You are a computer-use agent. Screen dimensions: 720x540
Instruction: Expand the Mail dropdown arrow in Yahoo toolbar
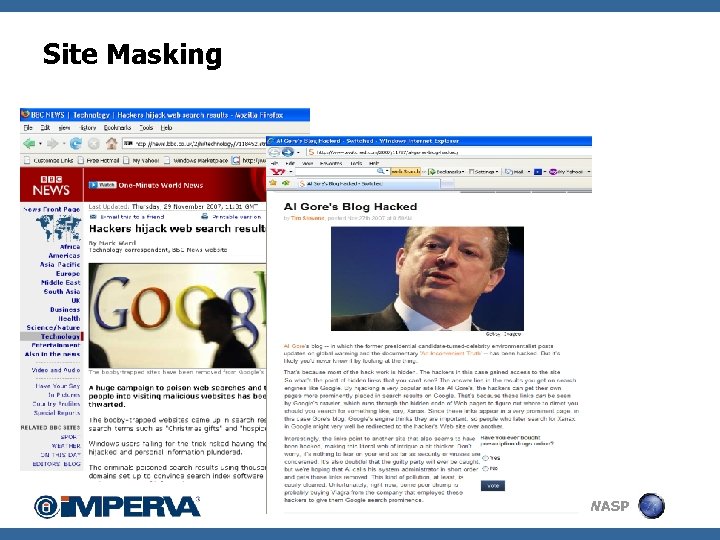(529, 172)
